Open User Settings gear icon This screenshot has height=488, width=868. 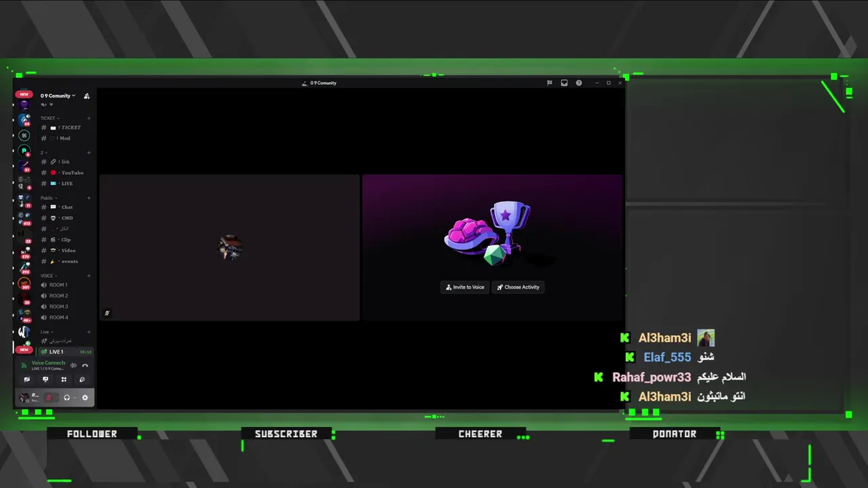85,398
